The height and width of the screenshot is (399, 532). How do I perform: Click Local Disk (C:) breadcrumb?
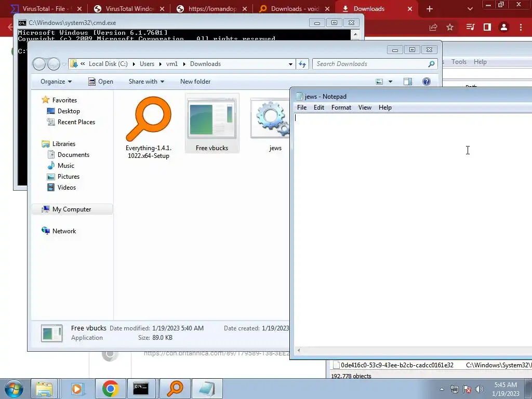coord(108,64)
